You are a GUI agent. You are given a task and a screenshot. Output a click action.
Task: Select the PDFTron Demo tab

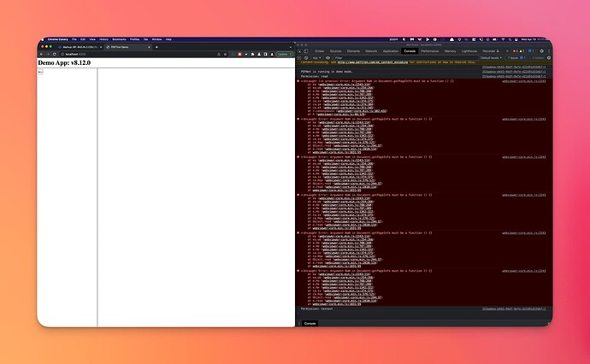tap(128, 47)
